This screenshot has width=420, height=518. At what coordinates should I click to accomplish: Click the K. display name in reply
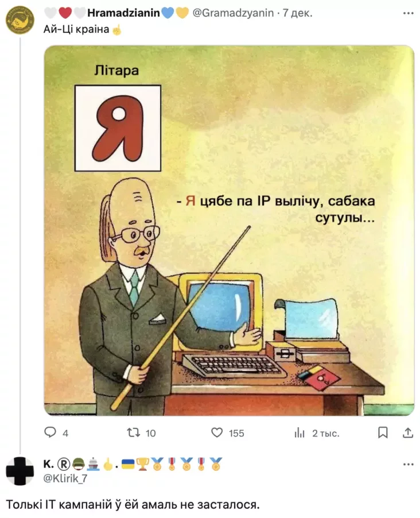coord(48,464)
